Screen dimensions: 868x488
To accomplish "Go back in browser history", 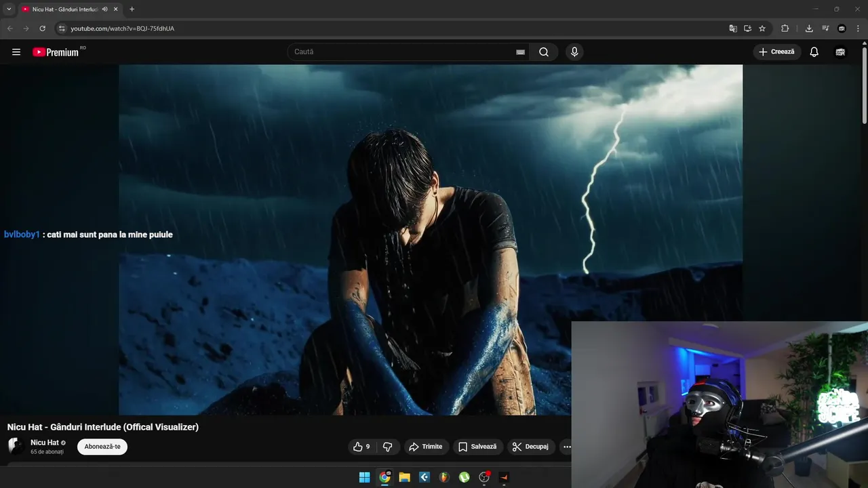I will tap(10, 28).
